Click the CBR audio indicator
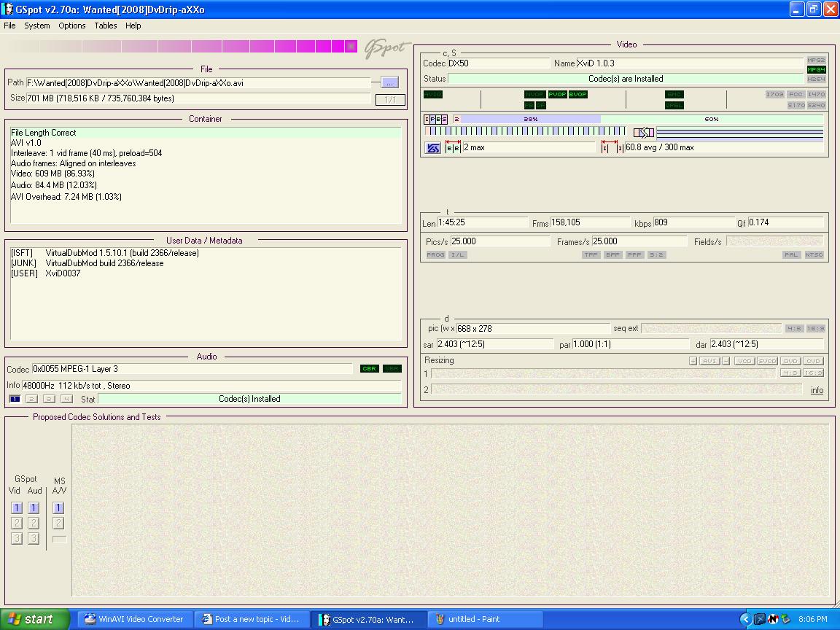This screenshot has width=840, height=630. tap(370, 368)
